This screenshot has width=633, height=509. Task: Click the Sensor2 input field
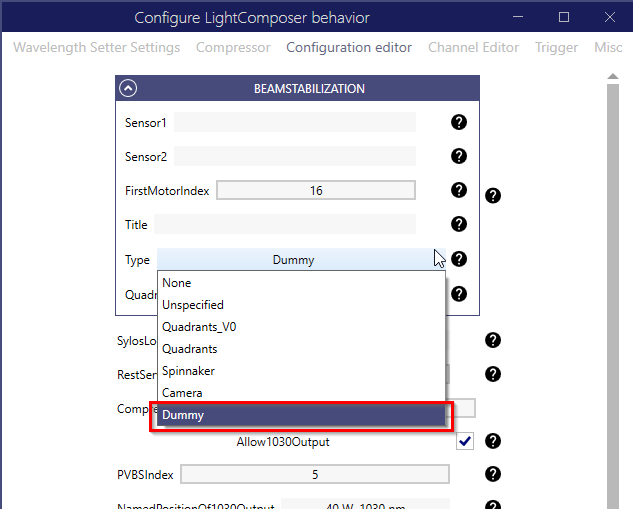click(295, 156)
